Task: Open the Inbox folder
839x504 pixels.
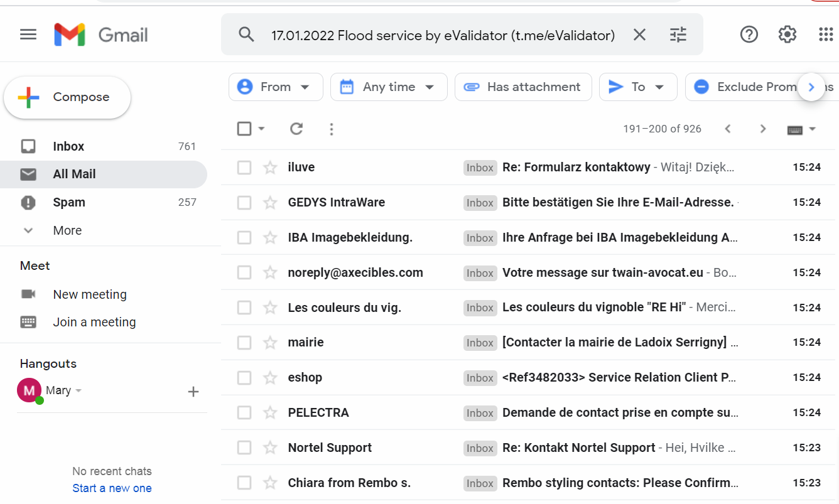Action: 68,146
